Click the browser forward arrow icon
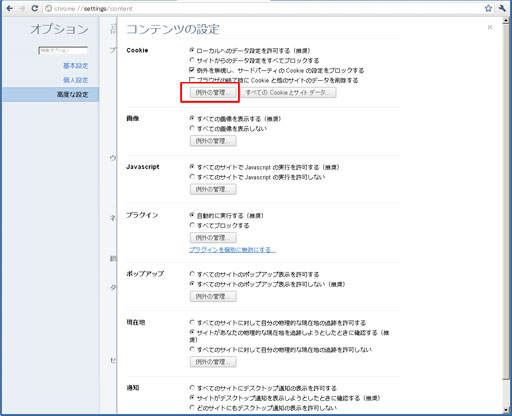 22,8
